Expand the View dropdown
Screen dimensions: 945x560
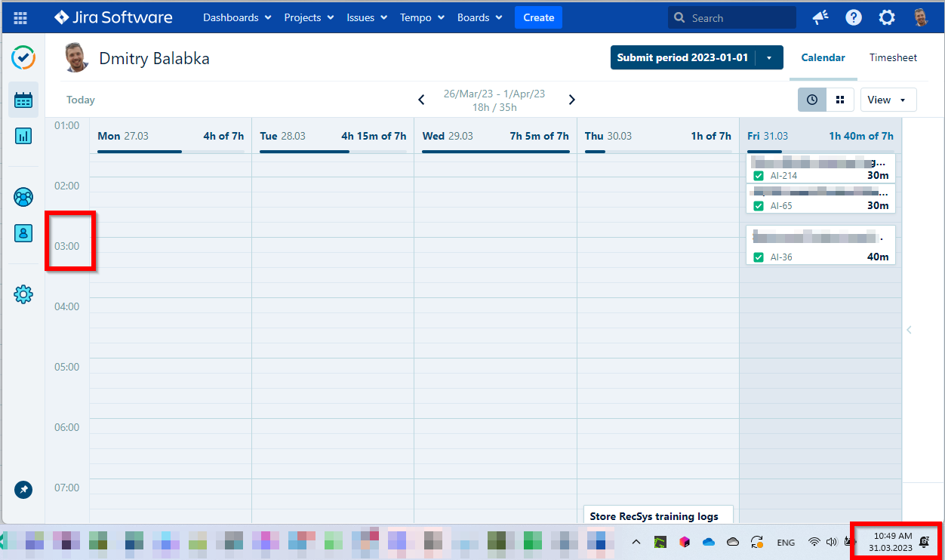pyautogui.click(x=888, y=100)
